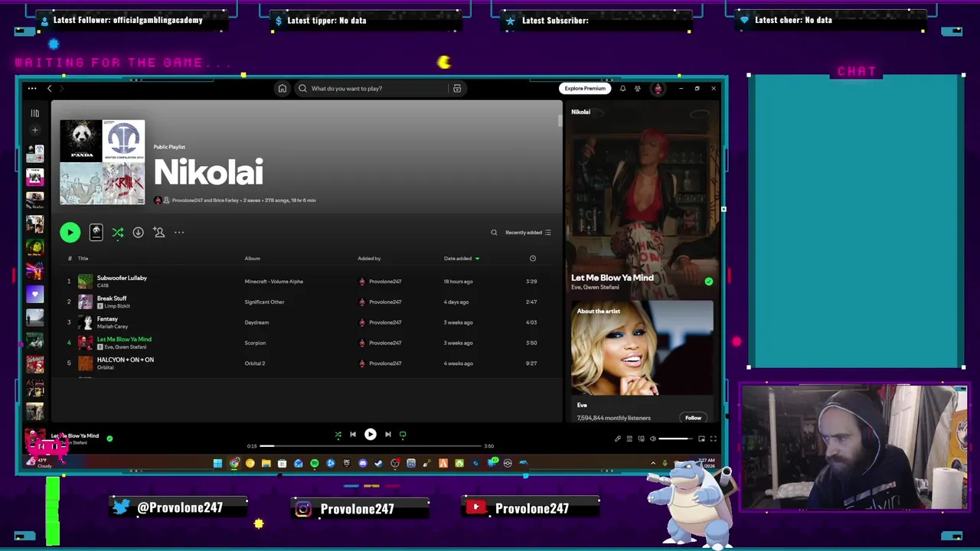Sort by the Date added column
Image resolution: width=980 pixels, height=551 pixels.
click(x=461, y=259)
